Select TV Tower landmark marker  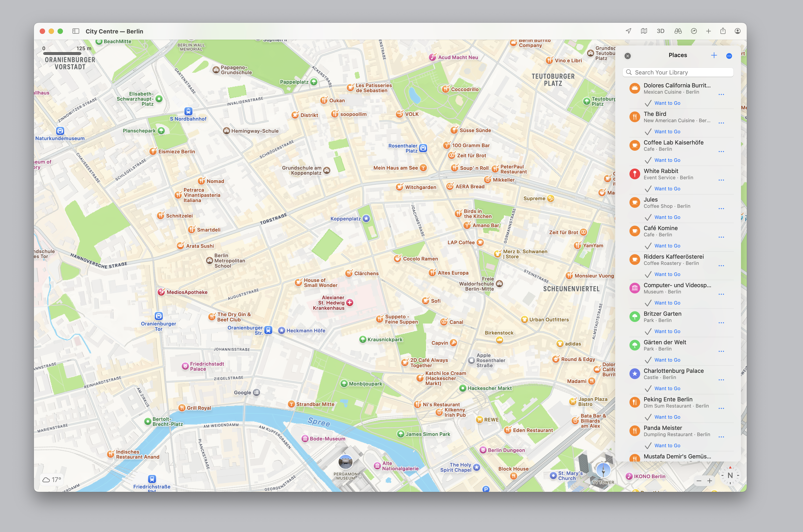pyautogui.click(x=603, y=471)
